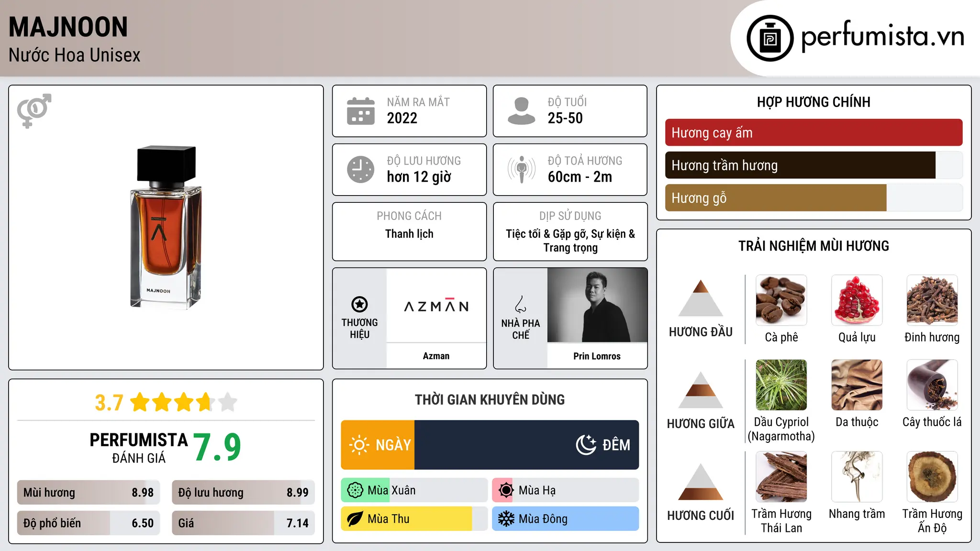Click the unisex gender symbol icon
The width and height of the screenshot is (980, 551).
coord(34,110)
